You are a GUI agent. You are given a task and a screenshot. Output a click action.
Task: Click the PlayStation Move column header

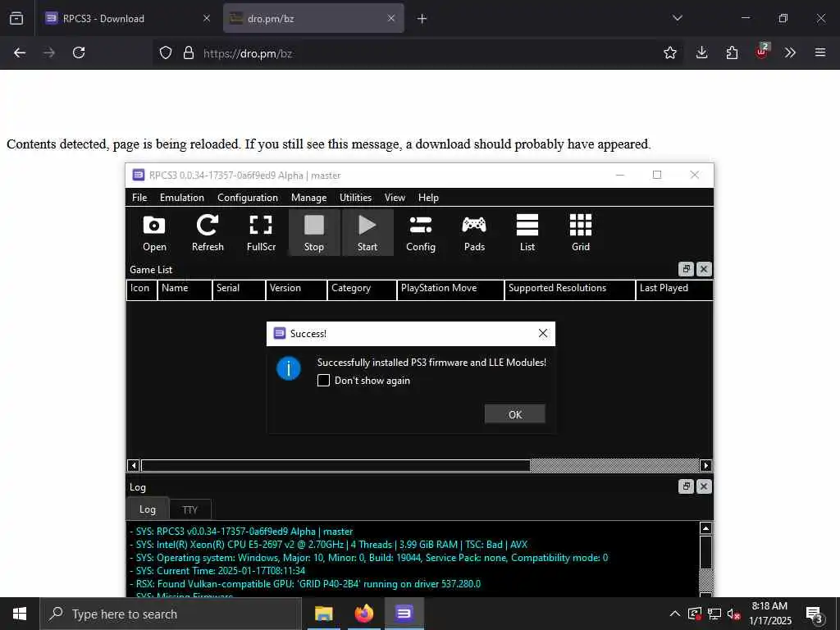450,288
